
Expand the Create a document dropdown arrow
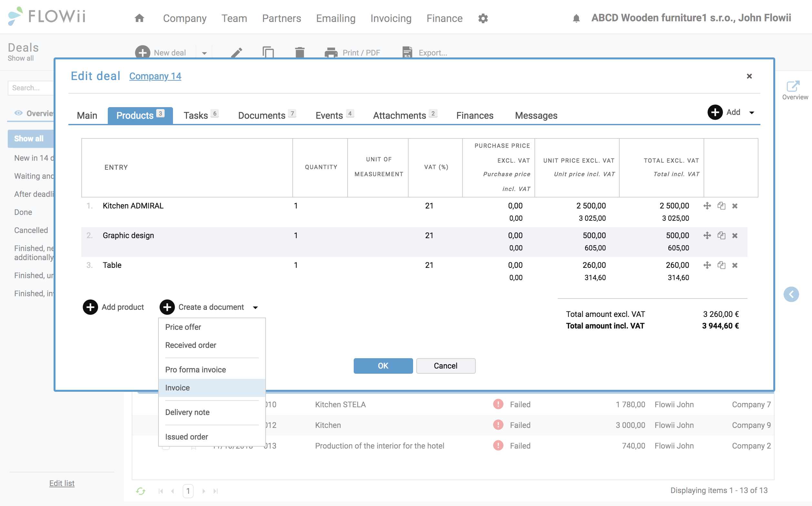pos(255,308)
